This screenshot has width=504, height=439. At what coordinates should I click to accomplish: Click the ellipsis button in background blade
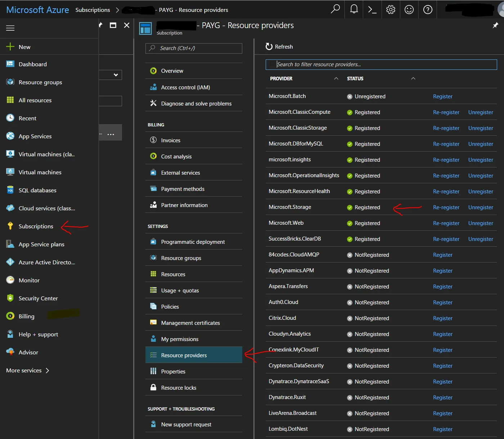tap(111, 134)
